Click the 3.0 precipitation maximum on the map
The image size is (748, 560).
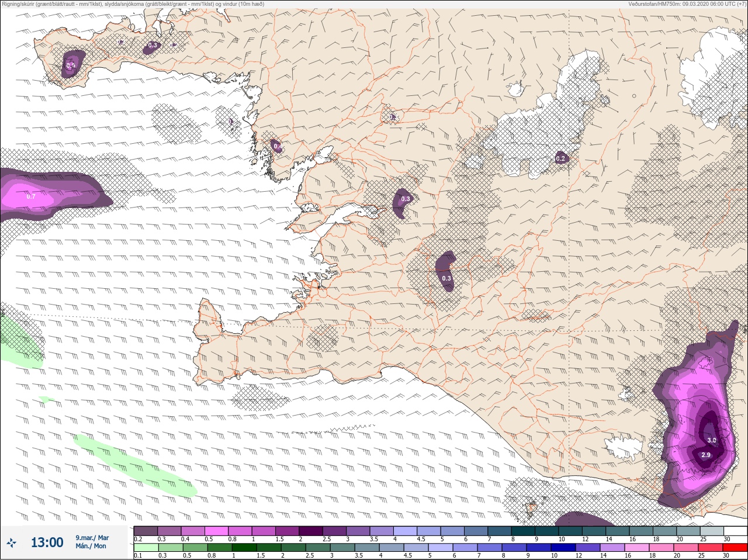click(711, 440)
